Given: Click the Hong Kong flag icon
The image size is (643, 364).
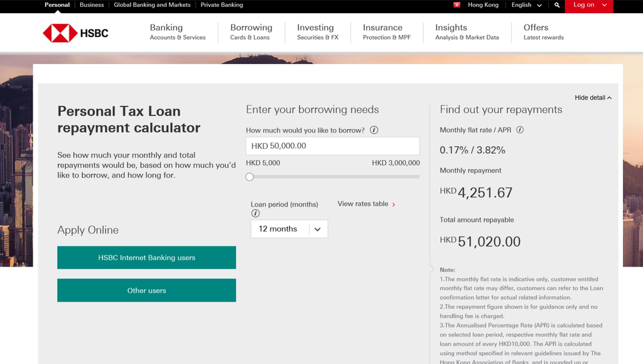Looking at the screenshot, I should [457, 5].
